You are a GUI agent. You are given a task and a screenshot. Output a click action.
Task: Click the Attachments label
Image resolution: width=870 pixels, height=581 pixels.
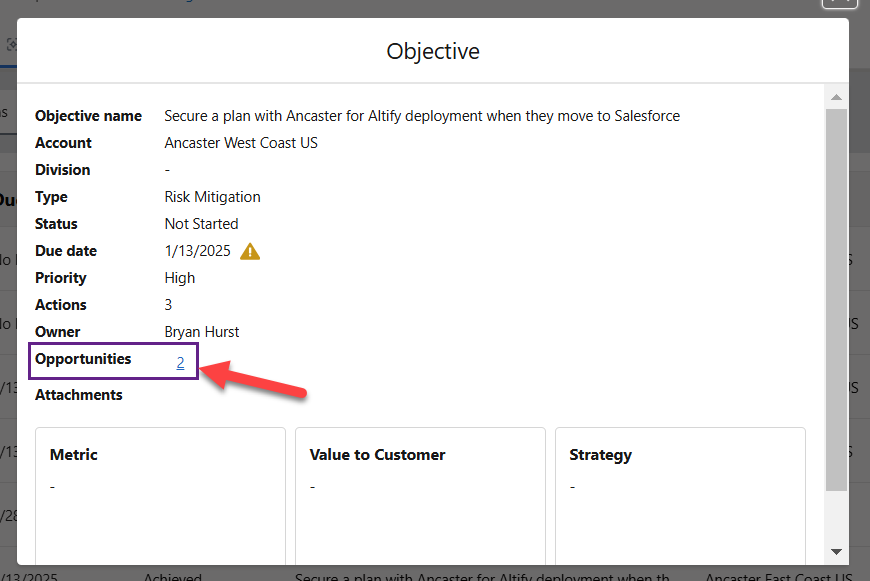tap(79, 395)
